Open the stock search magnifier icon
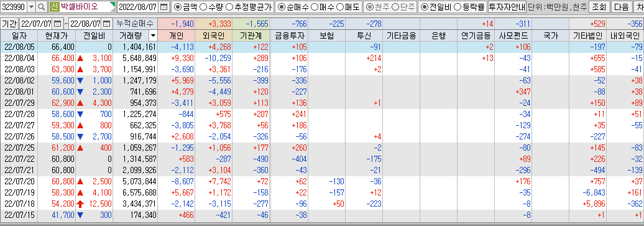Image resolution: width=644 pixels, height=226 pixels. pyautogui.click(x=42, y=7)
